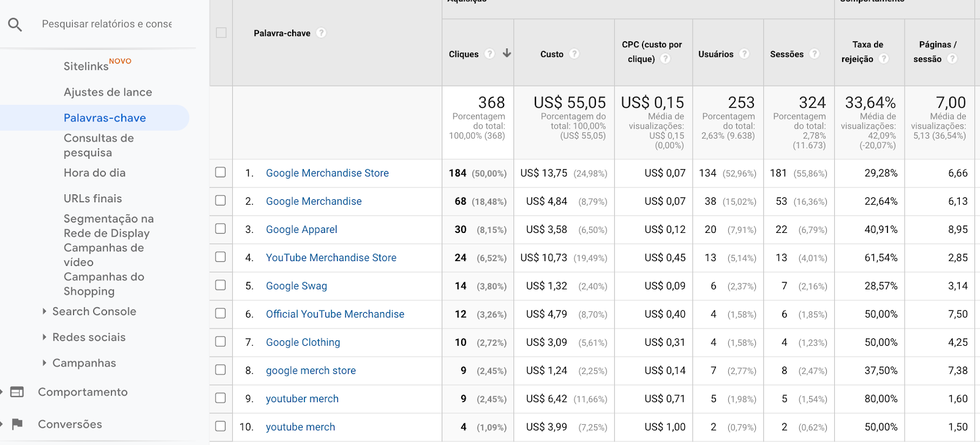This screenshot has height=445, width=980.
Task: Check the YouTube Merchandise Store row checkbox
Action: click(x=221, y=257)
